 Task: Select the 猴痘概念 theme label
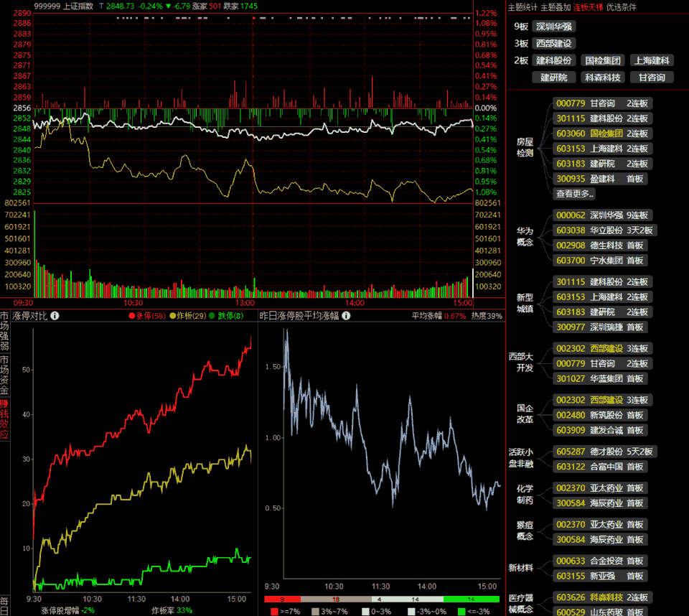(525, 531)
